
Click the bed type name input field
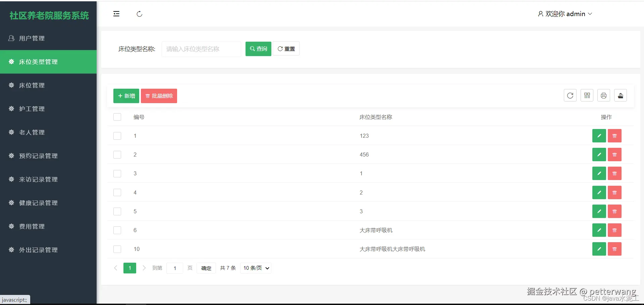coord(201,49)
